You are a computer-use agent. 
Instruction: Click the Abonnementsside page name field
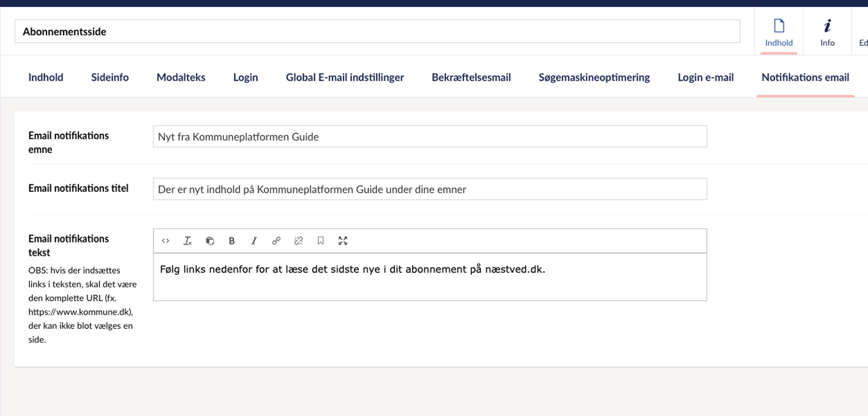point(377,31)
